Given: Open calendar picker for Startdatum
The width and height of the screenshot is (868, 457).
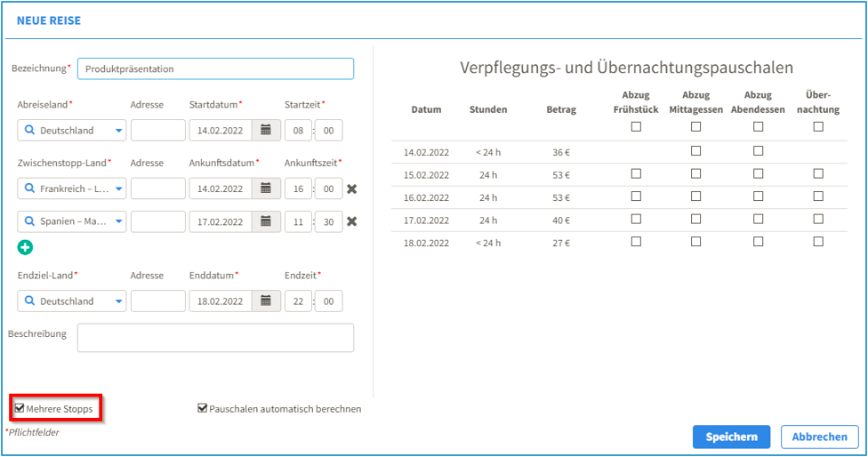Looking at the screenshot, I should pos(266,131).
